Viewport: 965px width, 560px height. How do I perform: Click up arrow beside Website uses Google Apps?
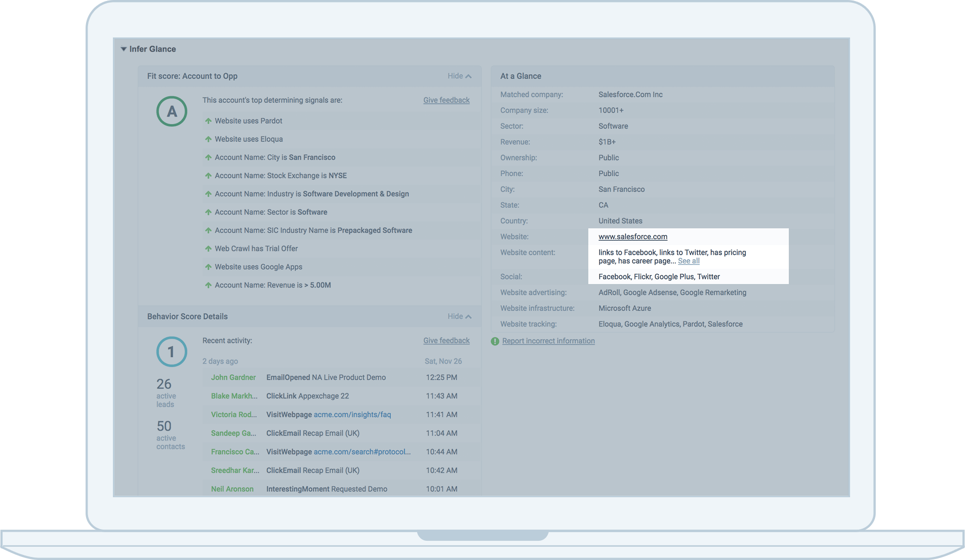point(208,267)
